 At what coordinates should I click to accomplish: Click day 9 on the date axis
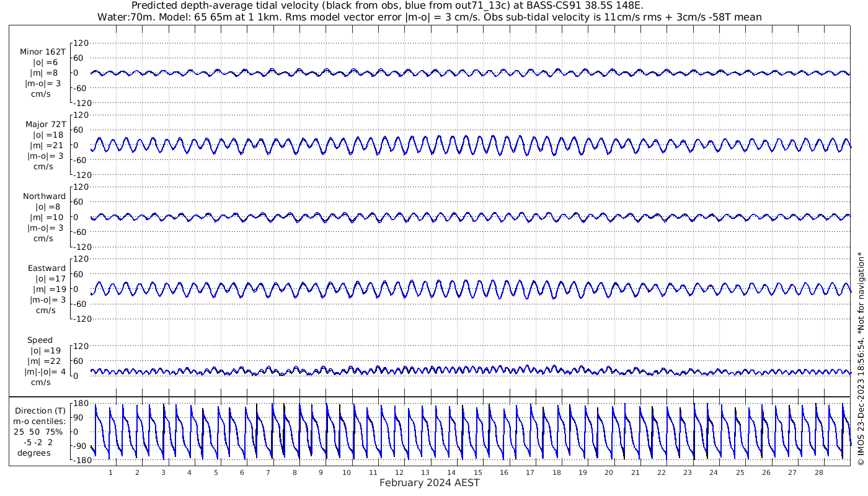tap(321, 472)
